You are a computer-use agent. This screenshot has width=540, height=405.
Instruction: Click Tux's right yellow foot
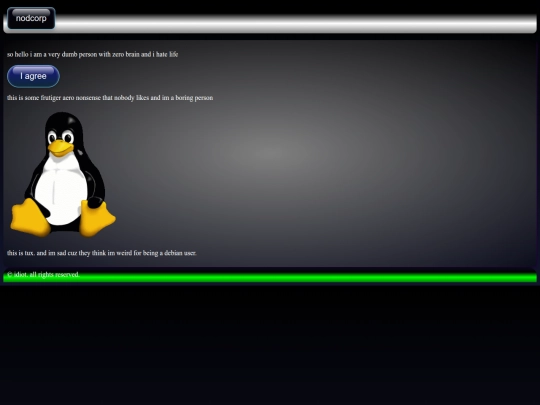pos(97,218)
